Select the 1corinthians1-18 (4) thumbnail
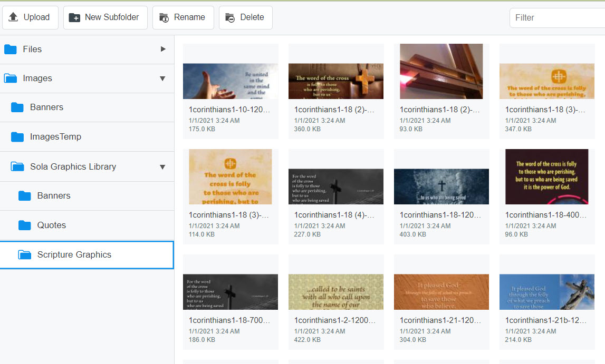 (335, 186)
